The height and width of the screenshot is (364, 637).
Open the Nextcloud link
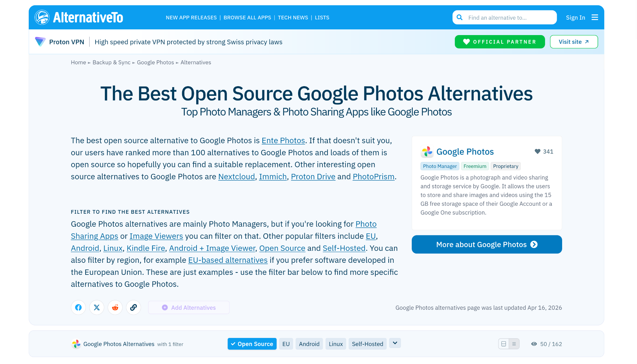[x=237, y=177]
